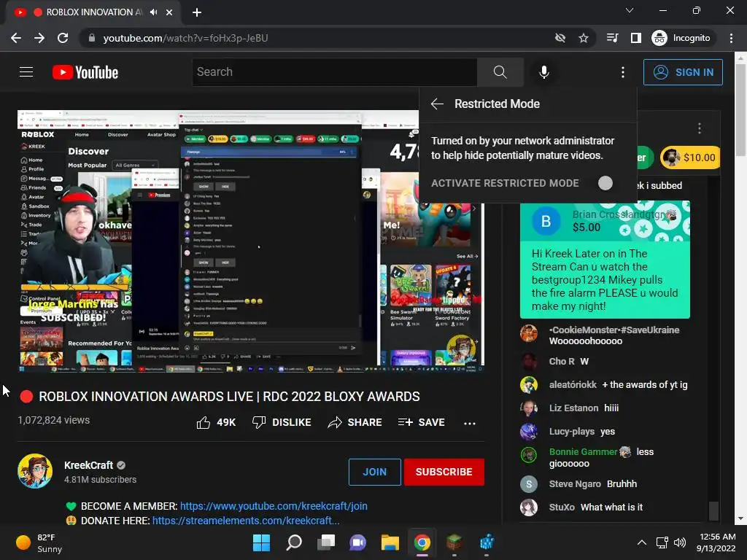The height and width of the screenshot is (560, 747).
Task: Bookmark this page with the star
Action: pos(584,38)
